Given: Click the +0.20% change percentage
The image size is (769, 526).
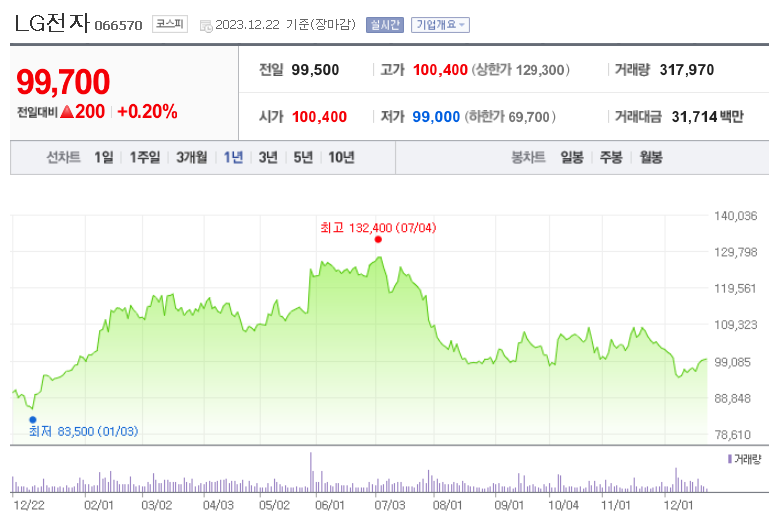Looking at the screenshot, I should pos(148,112).
